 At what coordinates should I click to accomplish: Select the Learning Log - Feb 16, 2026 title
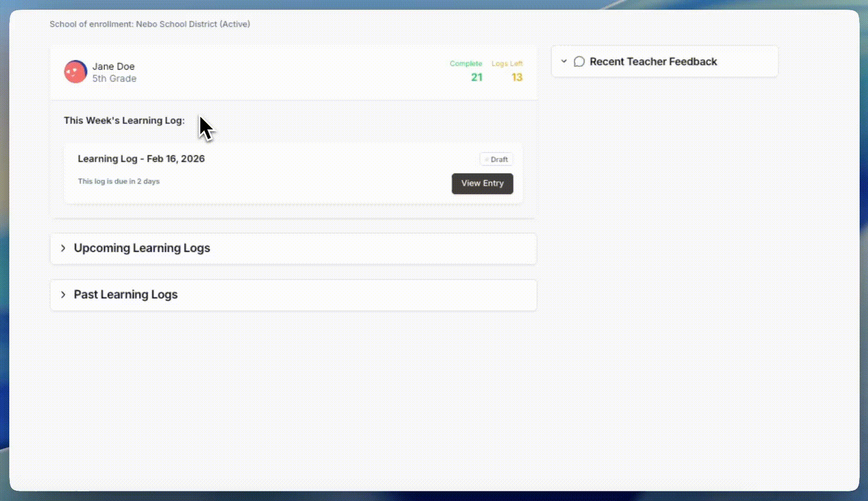click(141, 159)
